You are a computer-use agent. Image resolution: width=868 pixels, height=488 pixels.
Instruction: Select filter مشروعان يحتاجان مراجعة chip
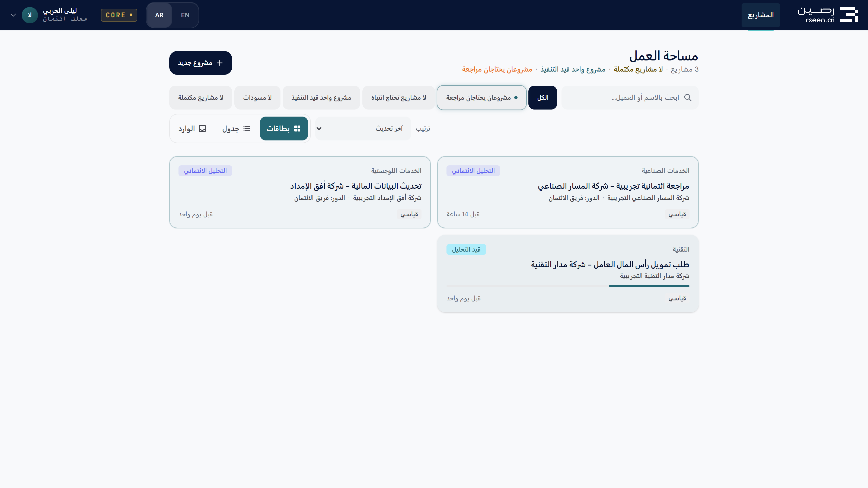(x=481, y=98)
